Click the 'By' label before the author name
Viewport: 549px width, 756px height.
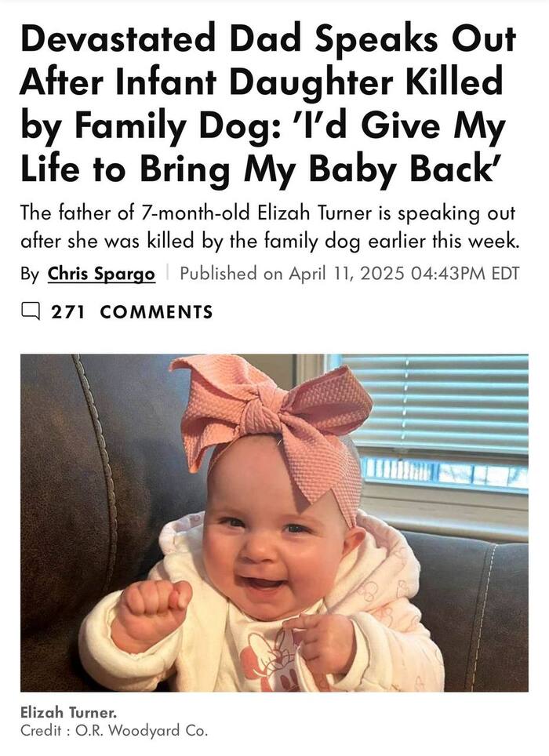coord(30,274)
